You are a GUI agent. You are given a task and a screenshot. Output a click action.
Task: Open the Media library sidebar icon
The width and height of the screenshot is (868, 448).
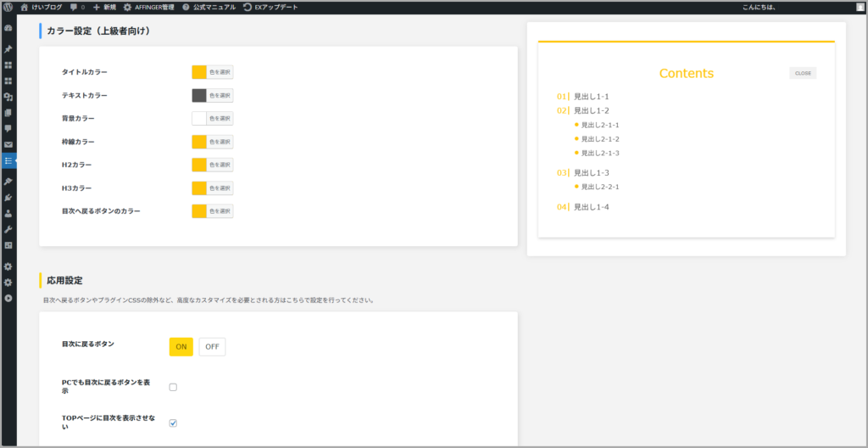(x=8, y=97)
